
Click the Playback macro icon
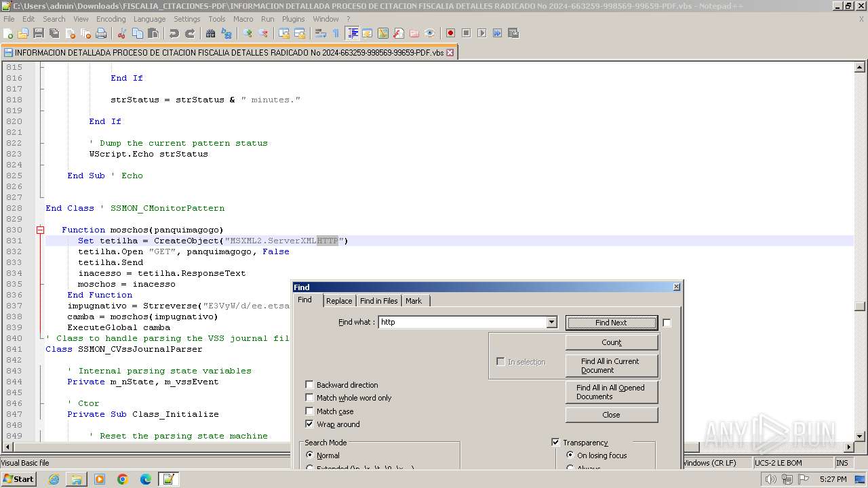(481, 33)
